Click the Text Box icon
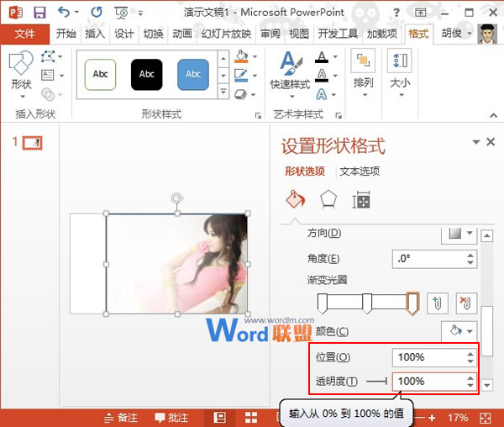Image resolution: width=504 pixels, height=427 pixels. tap(48, 76)
